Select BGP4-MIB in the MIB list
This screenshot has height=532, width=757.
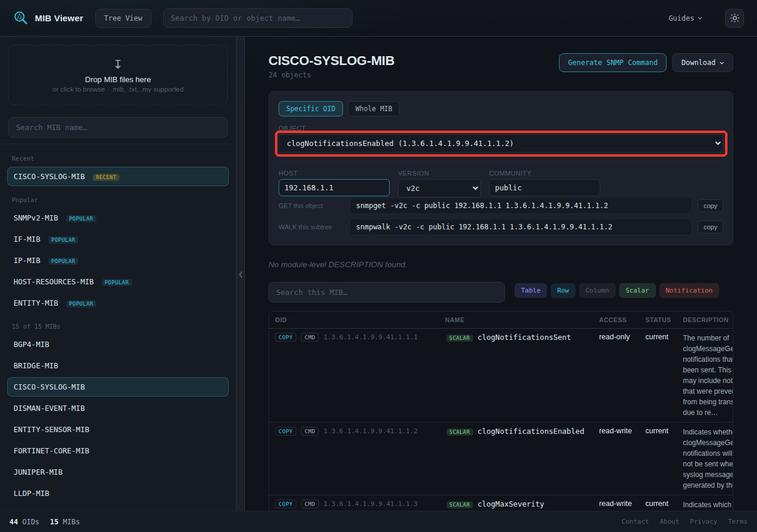tap(118, 345)
